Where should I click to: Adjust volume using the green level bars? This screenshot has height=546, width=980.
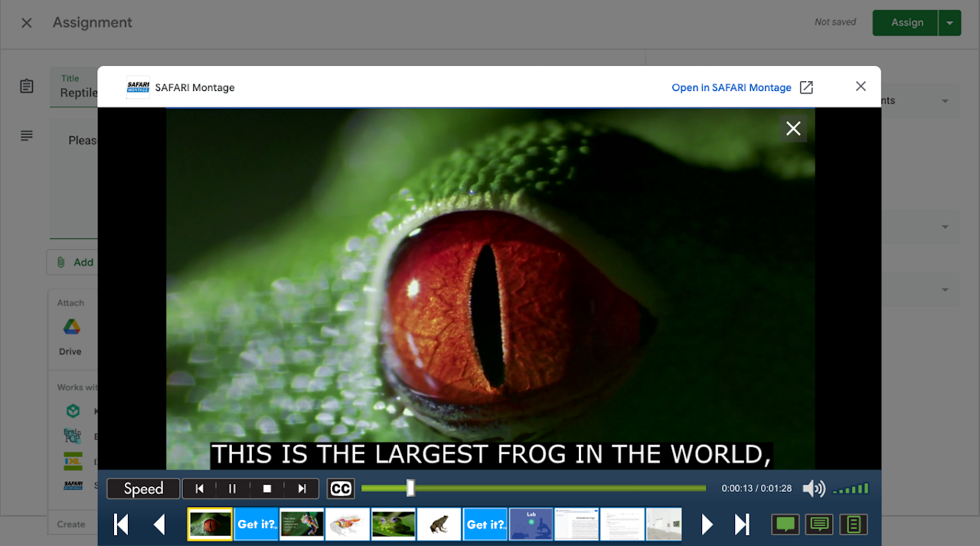pos(851,489)
